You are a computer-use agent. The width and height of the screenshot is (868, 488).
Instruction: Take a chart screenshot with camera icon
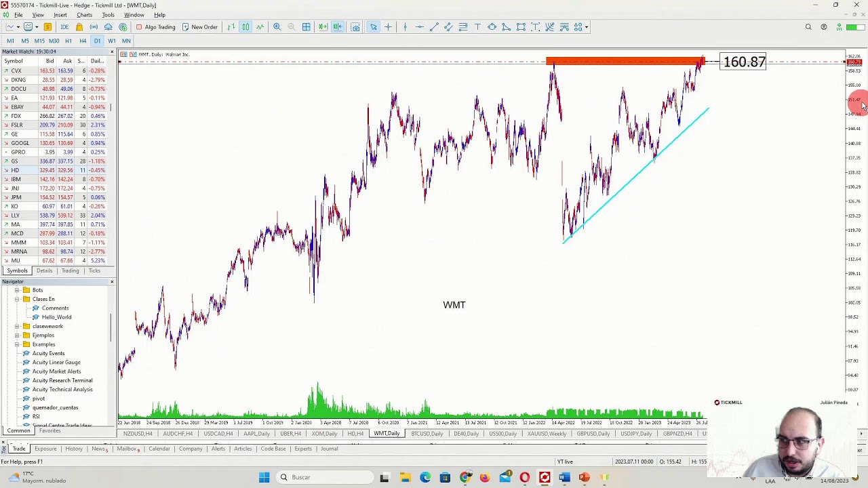355,27
